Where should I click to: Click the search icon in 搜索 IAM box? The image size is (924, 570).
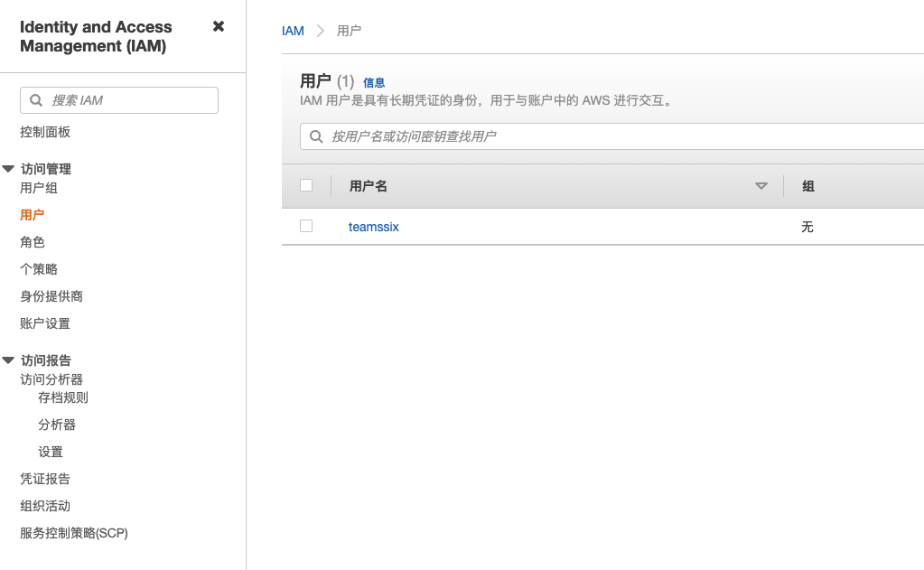pyautogui.click(x=36, y=100)
